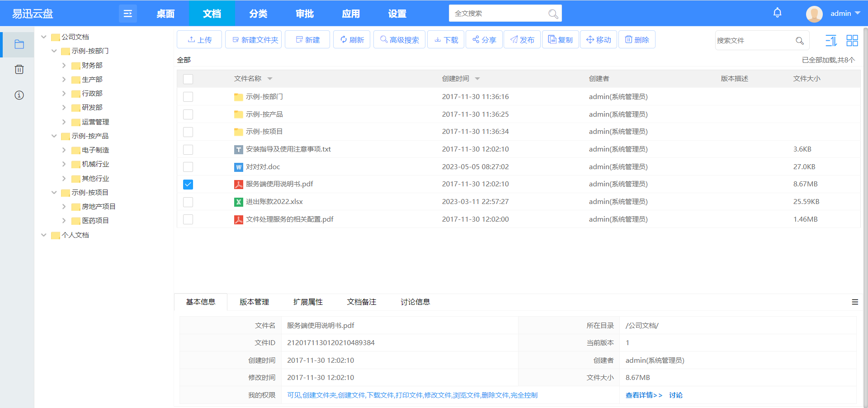Screen dimensions: 868x408
Task: Expand the 财务部 folder tree node
Action: (x=64, y=66)
